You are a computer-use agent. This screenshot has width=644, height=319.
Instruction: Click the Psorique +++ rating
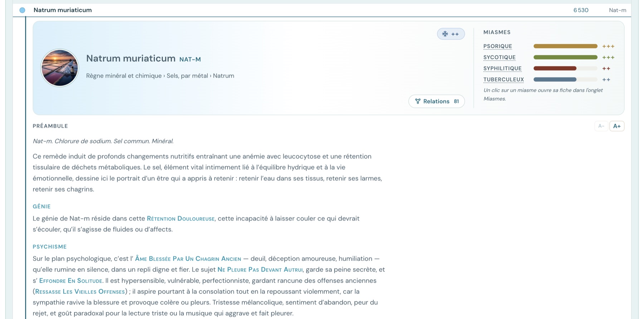click(608, 46)
